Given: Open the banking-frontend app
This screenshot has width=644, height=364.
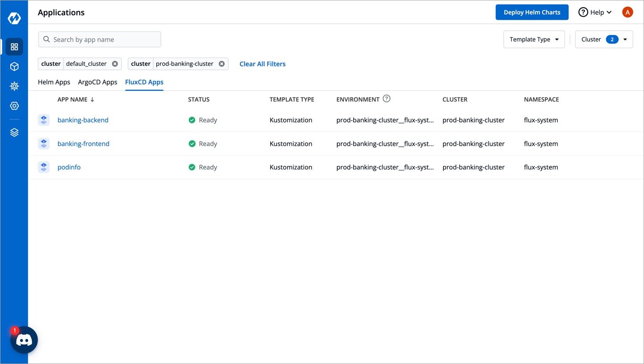Looking at the screenshot, I should pos(84,144).
